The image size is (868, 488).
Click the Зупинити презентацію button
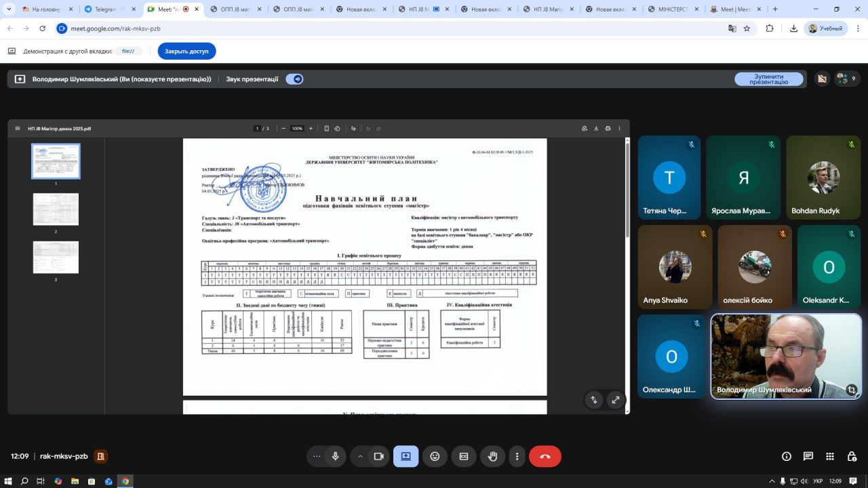tap(768, 79)
